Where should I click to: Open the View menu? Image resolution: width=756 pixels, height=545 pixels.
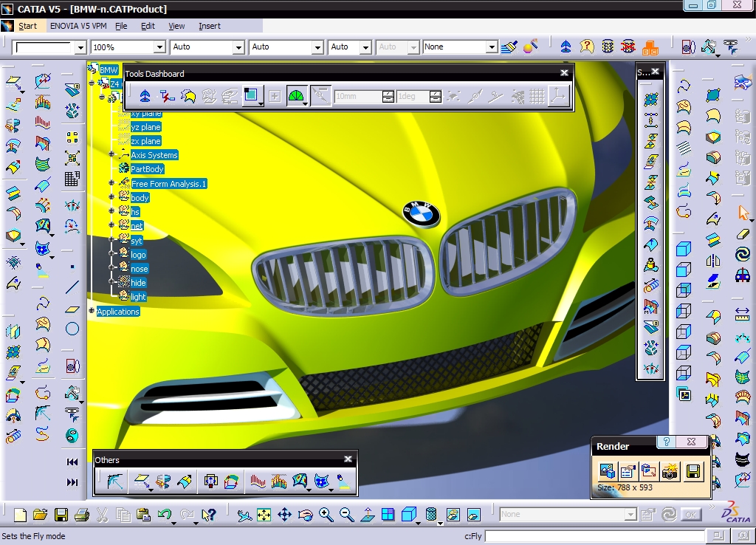(x=176, y=26)
